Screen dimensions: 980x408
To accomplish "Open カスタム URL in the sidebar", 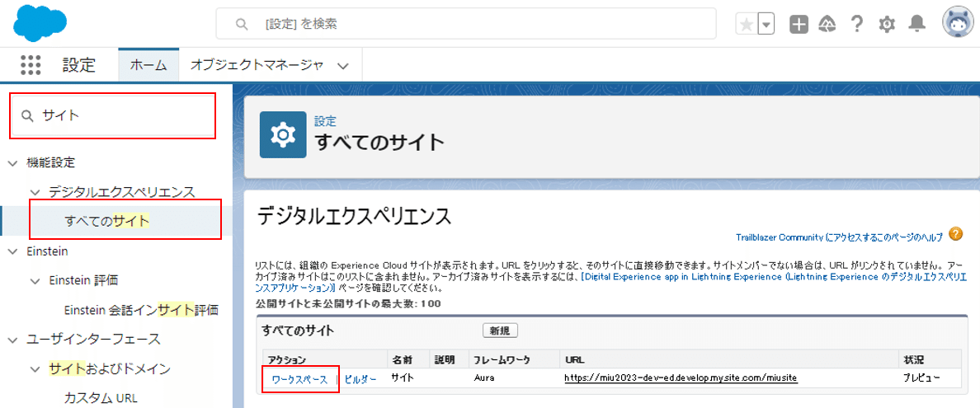I will (101, 398).
